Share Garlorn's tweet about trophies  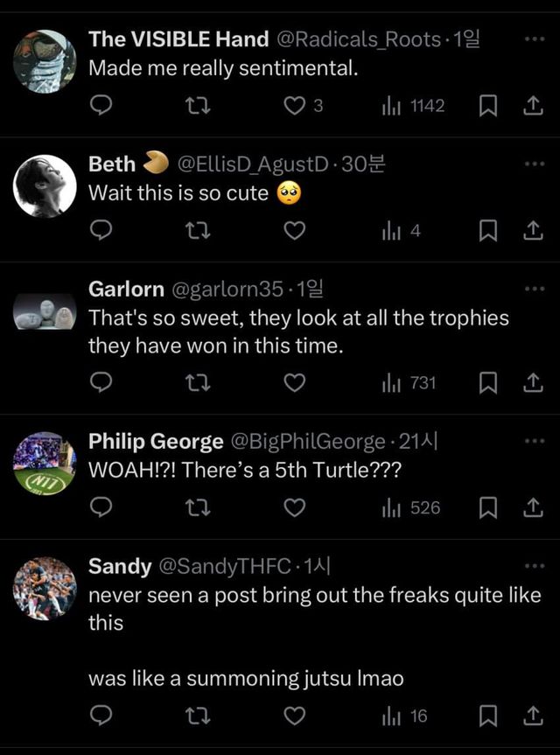point(530,383)
